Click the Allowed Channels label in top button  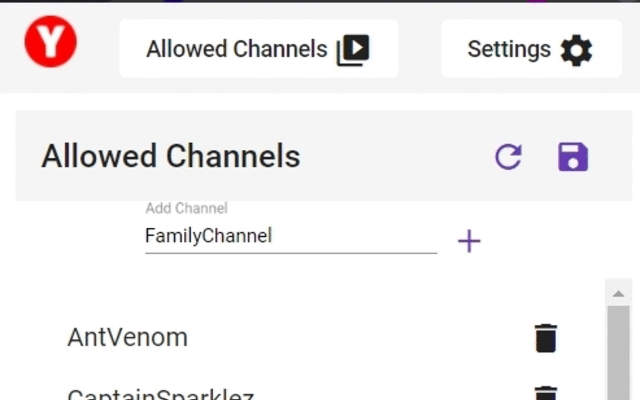[236, 49]
